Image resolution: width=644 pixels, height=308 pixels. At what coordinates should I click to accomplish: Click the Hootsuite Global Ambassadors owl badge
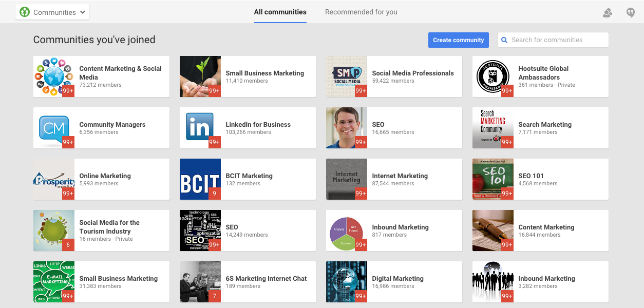(492, 75)
